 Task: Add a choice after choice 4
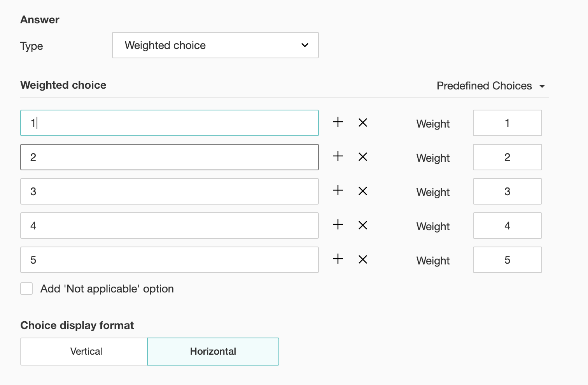pyautogui.click(x=338, y=225)
